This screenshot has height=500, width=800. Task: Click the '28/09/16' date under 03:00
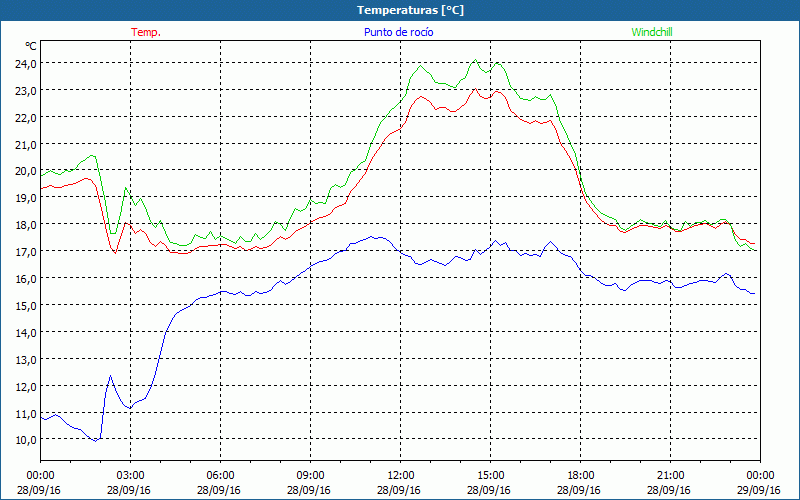pyautogui.click(x=129, y=490)
